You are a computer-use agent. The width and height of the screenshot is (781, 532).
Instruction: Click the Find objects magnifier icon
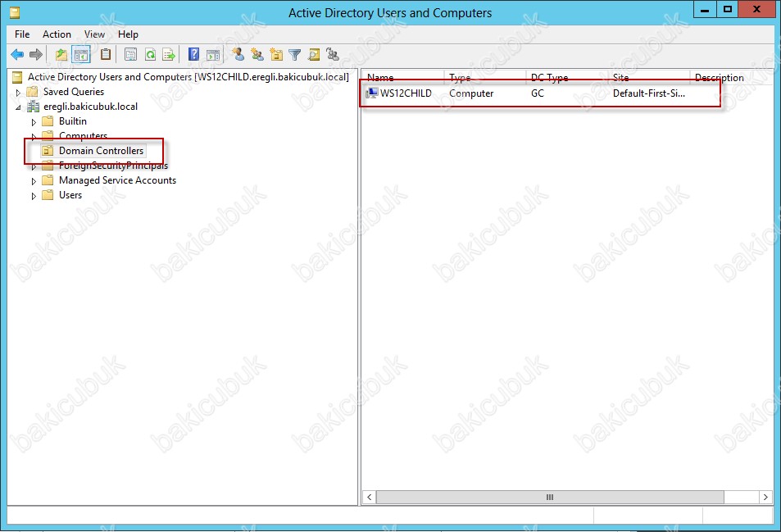click(x=314, y=54)
